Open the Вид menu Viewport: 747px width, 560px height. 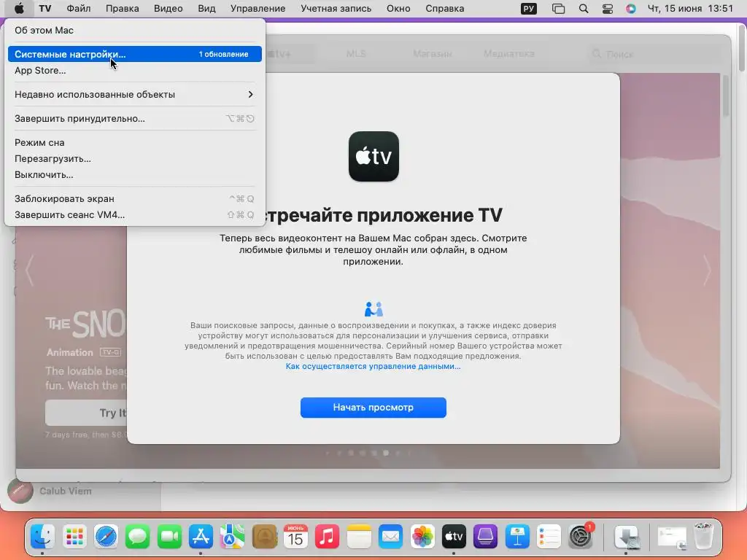206,9
